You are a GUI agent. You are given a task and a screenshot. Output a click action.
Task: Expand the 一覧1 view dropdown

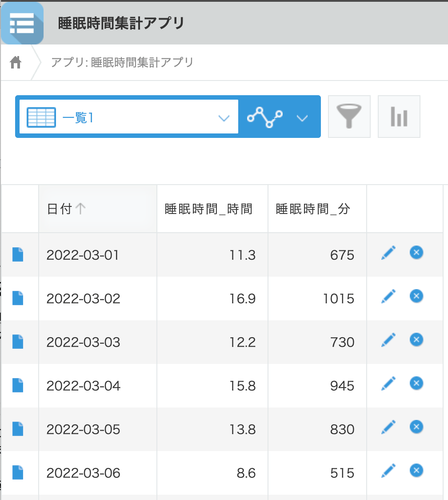[x=224, y=118]
